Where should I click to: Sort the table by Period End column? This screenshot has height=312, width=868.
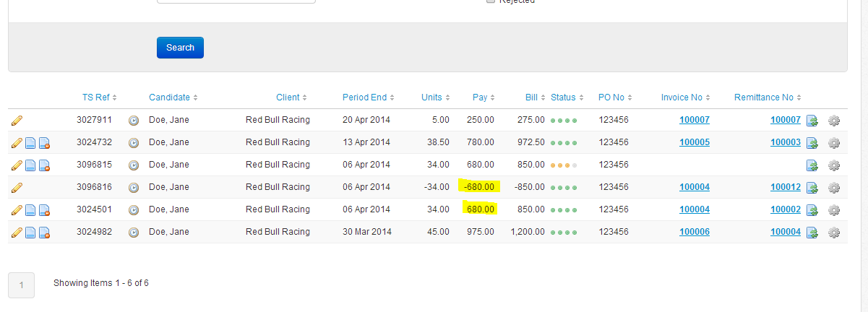369,97
